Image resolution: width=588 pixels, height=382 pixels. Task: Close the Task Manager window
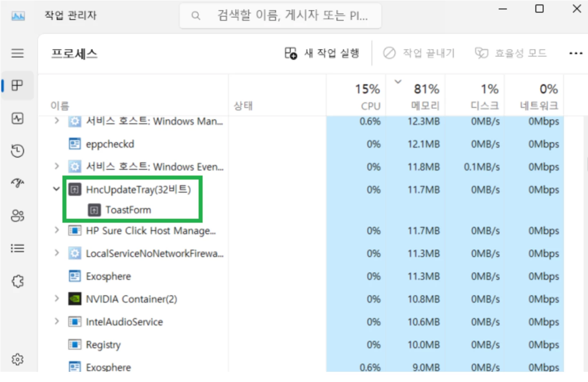click(577, 9)
